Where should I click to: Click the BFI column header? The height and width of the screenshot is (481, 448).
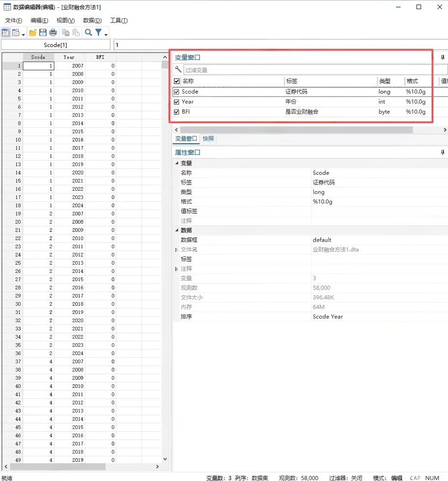(100, 57)
